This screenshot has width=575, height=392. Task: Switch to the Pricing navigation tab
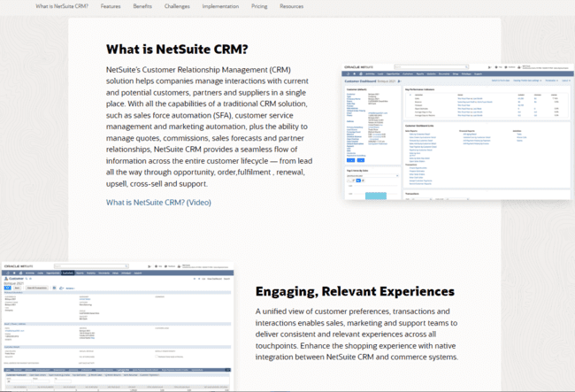coord(259,6)
